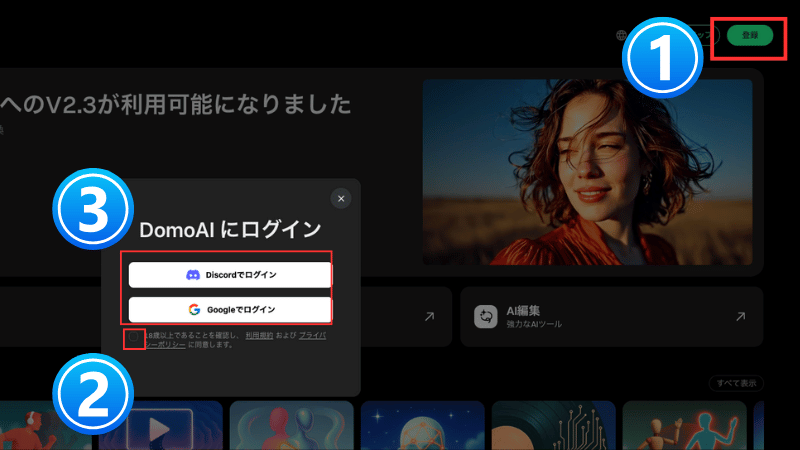Log in with Google
The width and height of the screenshot is (800, 450).
point(230,310)
